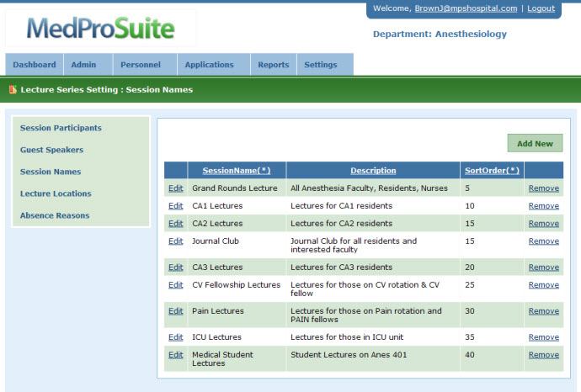Viewport: 581px width, 392px height.
Task: Remove the Pain Lectures session
Action: coord(544,311)
